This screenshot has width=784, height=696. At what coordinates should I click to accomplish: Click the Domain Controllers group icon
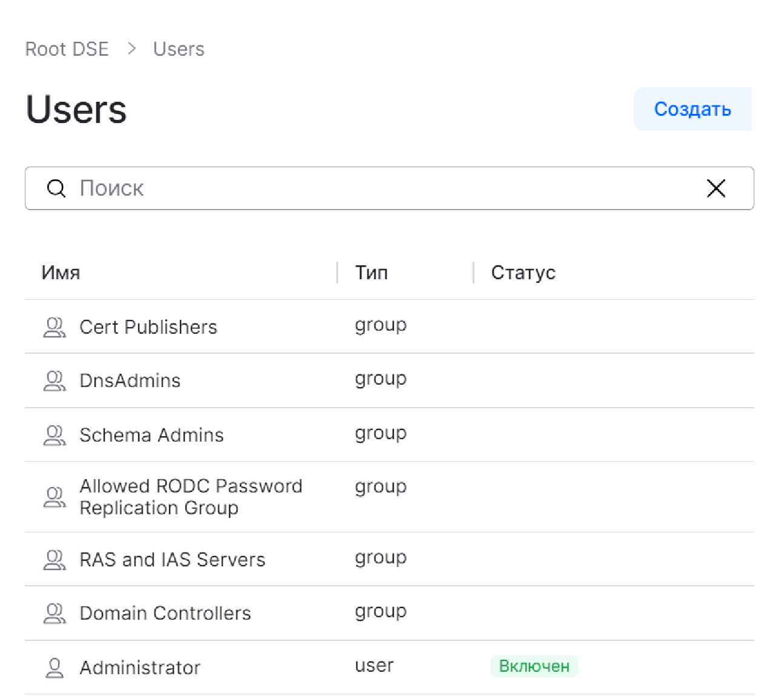55,614
